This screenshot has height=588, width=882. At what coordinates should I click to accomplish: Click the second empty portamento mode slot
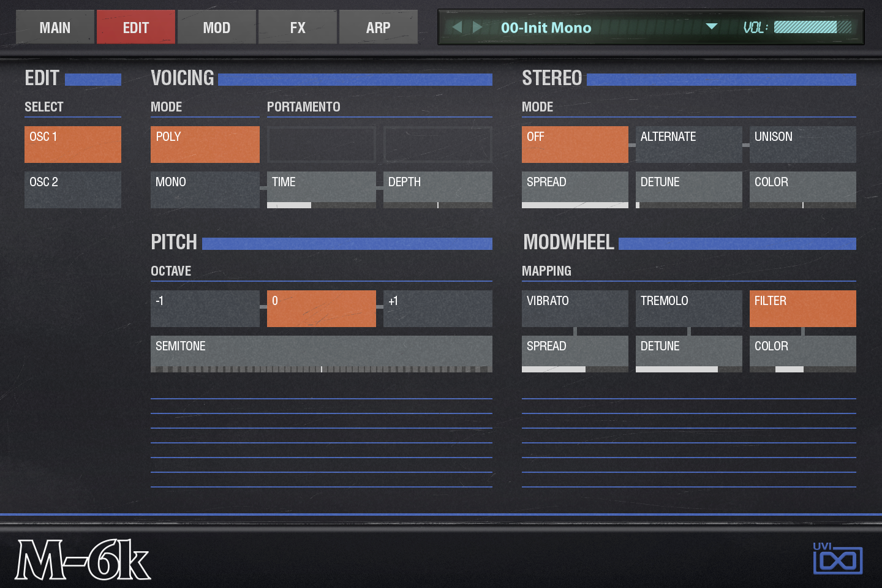(438, 145)
